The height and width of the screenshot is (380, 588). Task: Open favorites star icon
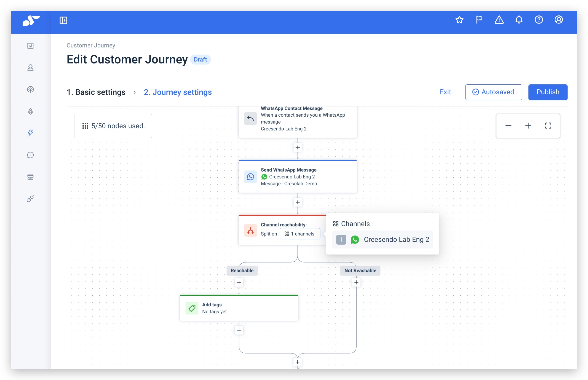(x=459, y=20)
